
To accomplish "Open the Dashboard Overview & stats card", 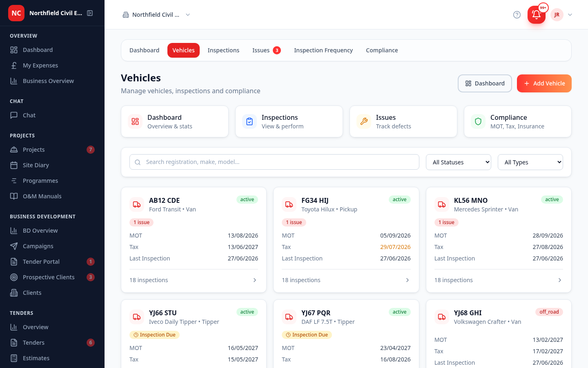I will click(175, 121).
